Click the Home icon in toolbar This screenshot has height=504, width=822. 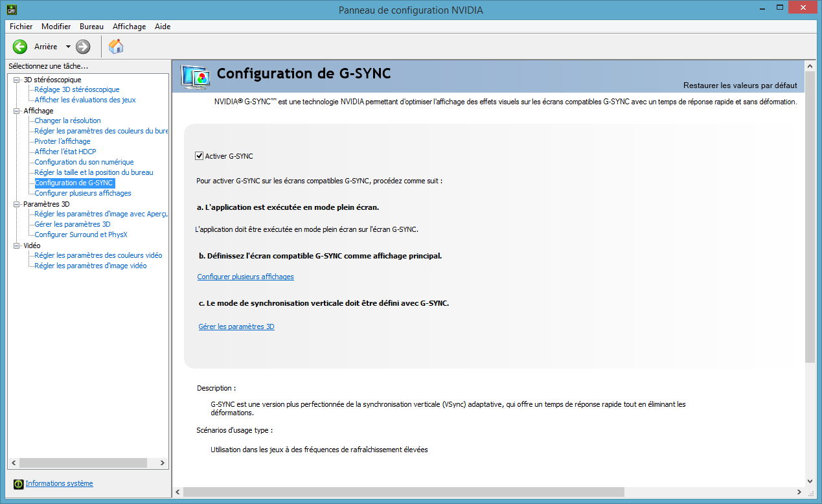pos(116,47)
